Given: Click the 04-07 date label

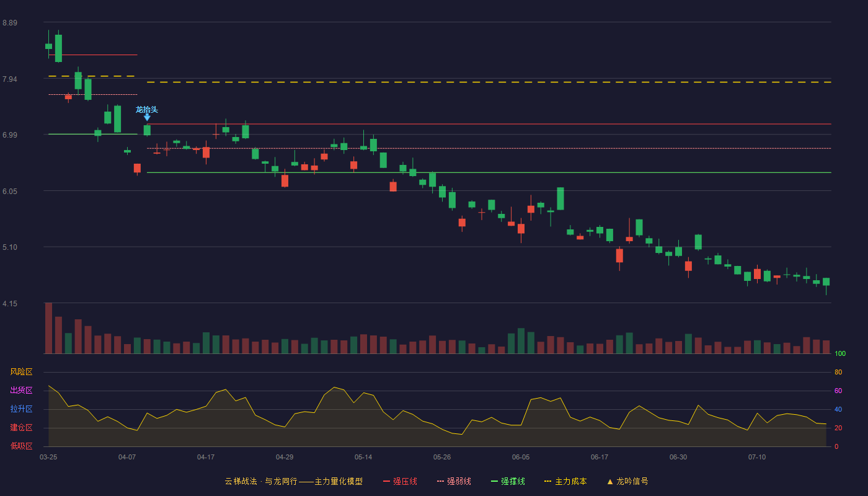Looking at the screenshot, I should point(127,457).
